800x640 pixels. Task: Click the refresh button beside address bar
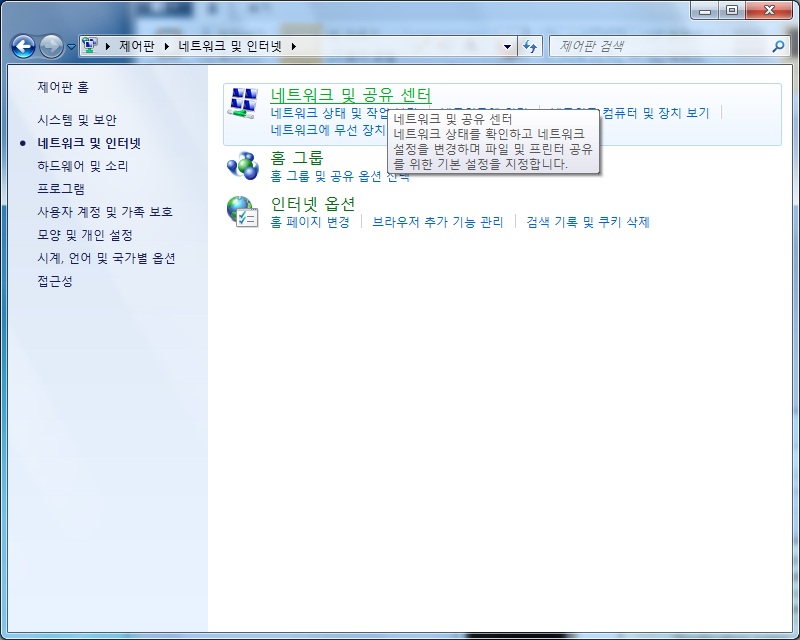530,46
